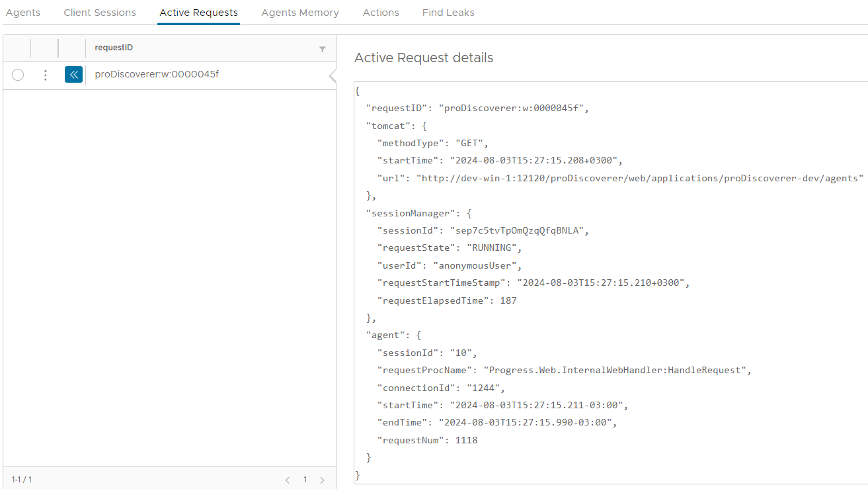868x489 pixels.
Task: Click page number 1 in pagination
Action: [x=305, y=480]
